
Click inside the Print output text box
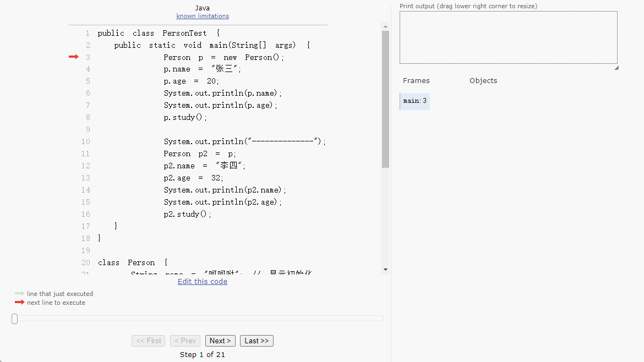(x=508, y=37)
